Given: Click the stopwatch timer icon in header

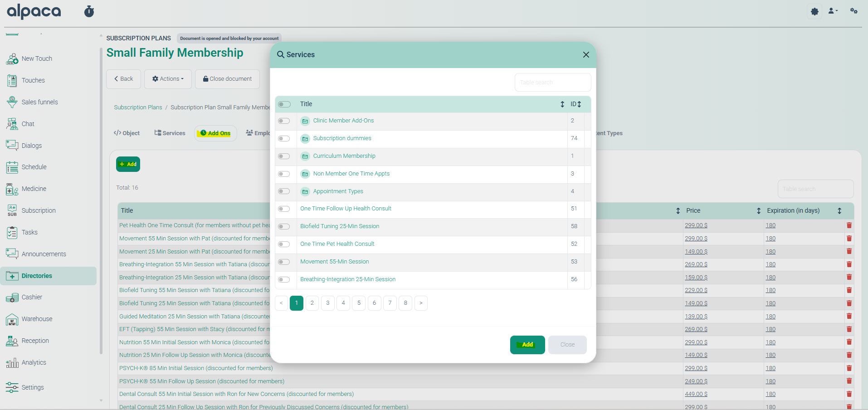Looking at the screenshot, I should [x=89, y=11].
